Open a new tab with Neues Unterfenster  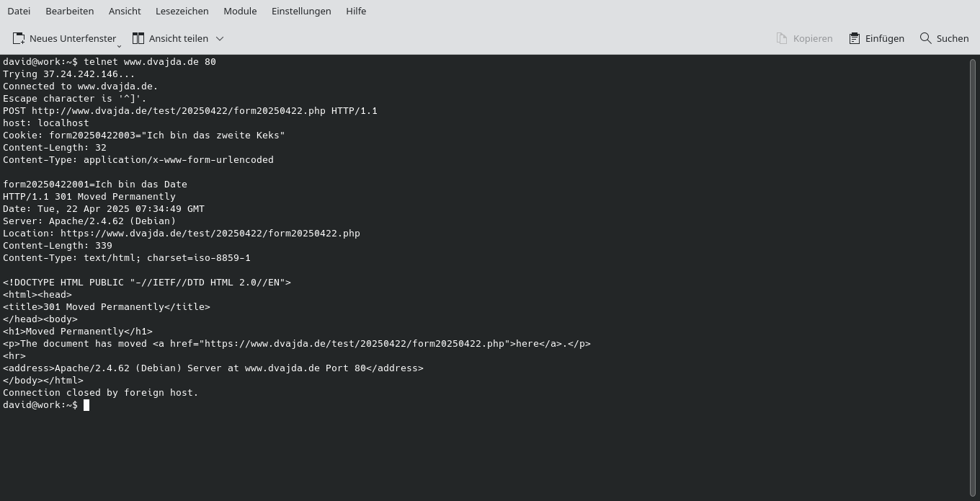pos(65,38)
